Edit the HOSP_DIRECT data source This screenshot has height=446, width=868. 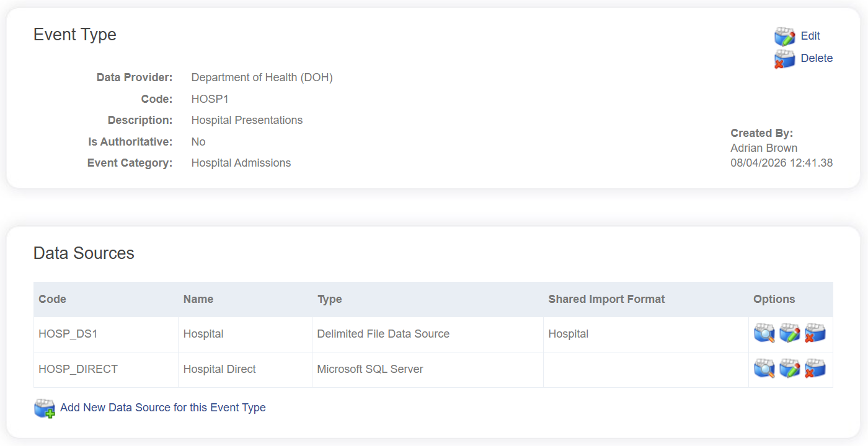point(789,369)
